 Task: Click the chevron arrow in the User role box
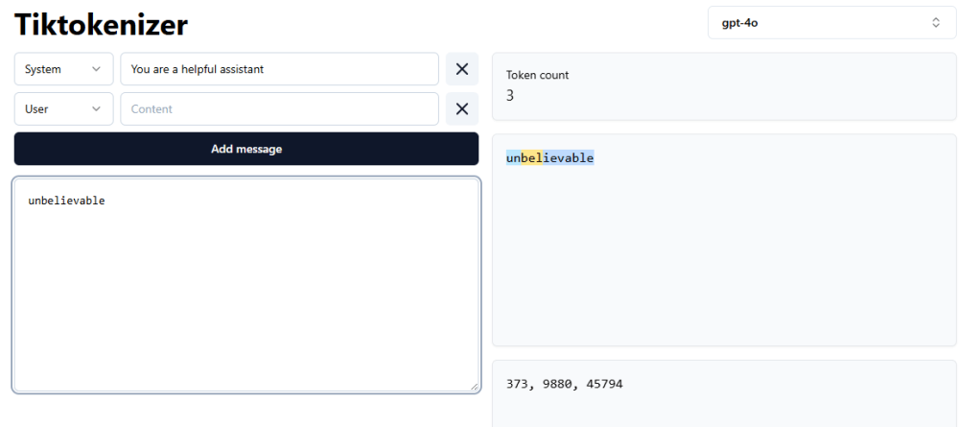click(x=96, y=109)
